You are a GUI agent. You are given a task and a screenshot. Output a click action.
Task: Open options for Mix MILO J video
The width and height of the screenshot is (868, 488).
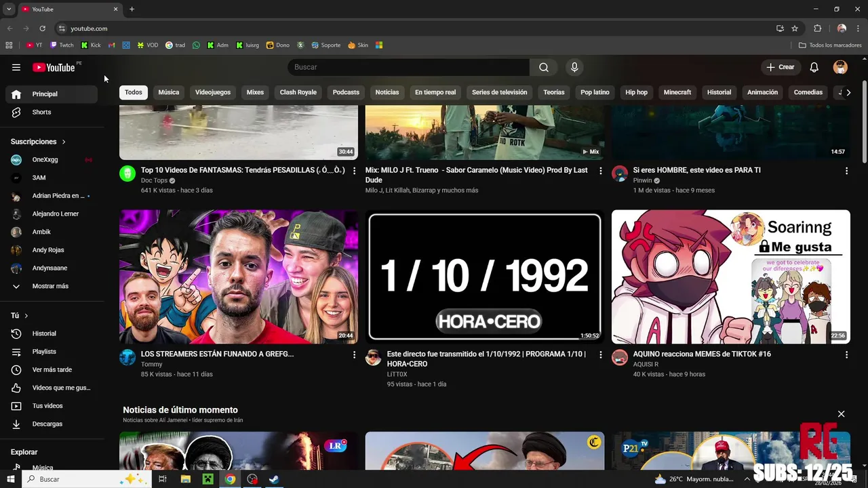coord(600,171)
